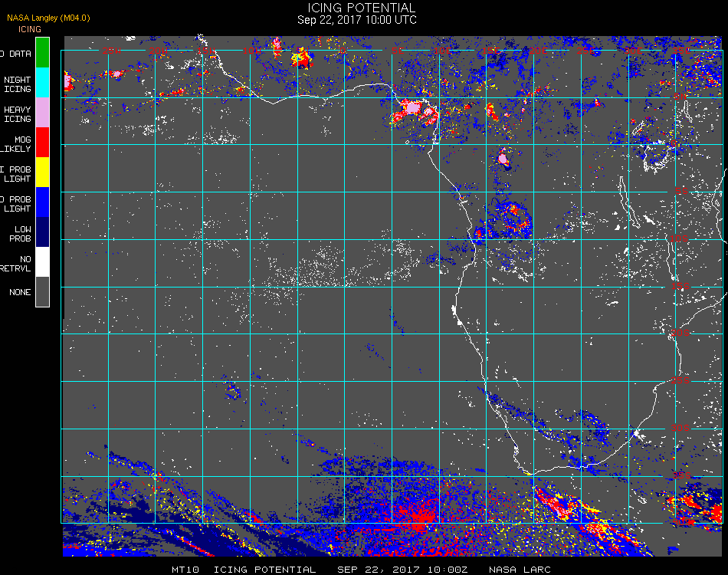
Task: Click the 'HEAVY ICING' legend label
Action: click(x=17, y=114)
